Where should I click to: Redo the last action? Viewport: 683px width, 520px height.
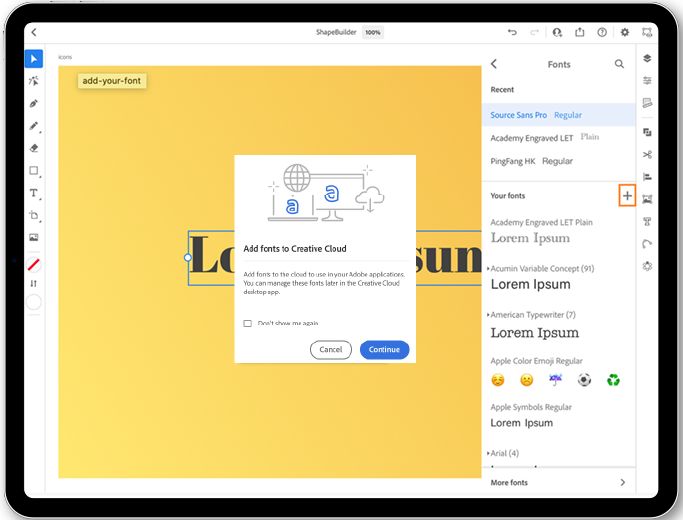click(534, 32)
